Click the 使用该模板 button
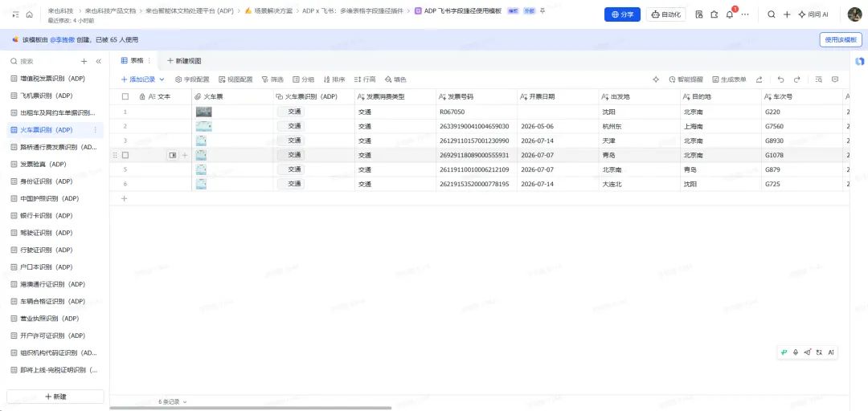Viewport: 868px width, 411px height. pyautogui.click(x=841, y=40)
